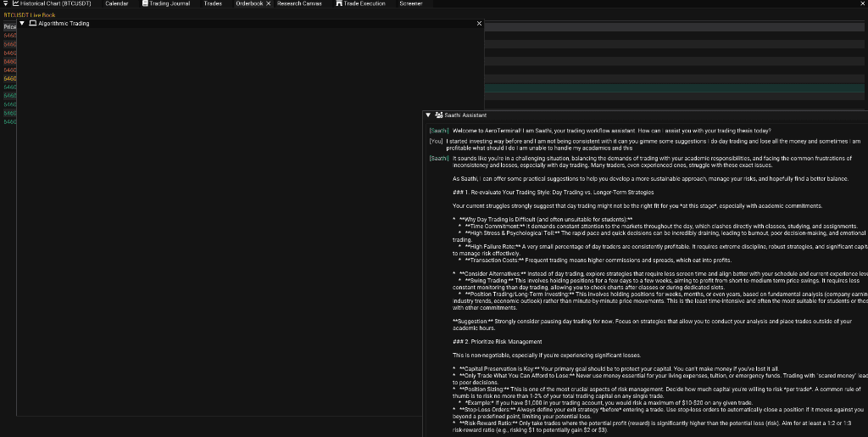Switch to the Research Canvas tab
The height and width of the screenshot is (437, 868).
[299, 3]
